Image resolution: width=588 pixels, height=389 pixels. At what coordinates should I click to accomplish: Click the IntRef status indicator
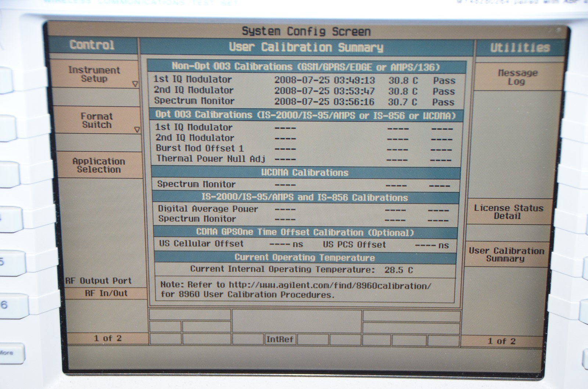pyautogui.click(x=280, y=339)
